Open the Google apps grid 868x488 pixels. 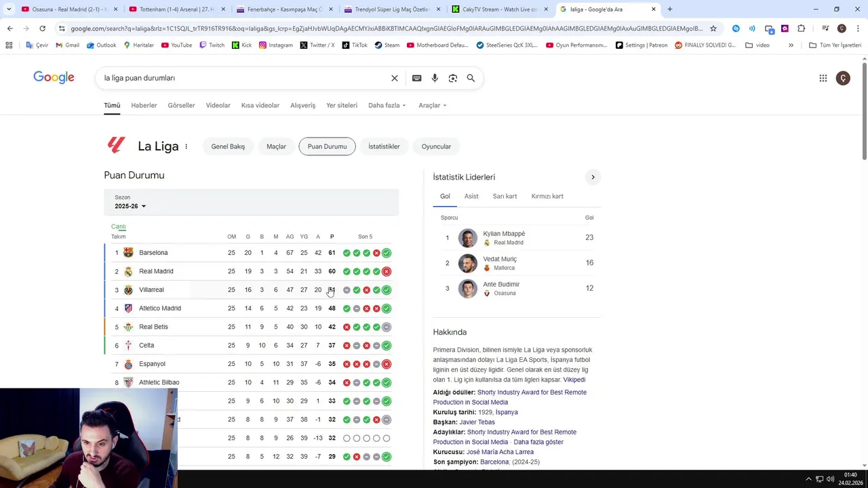pyautogui.click(x=823, y=78)
